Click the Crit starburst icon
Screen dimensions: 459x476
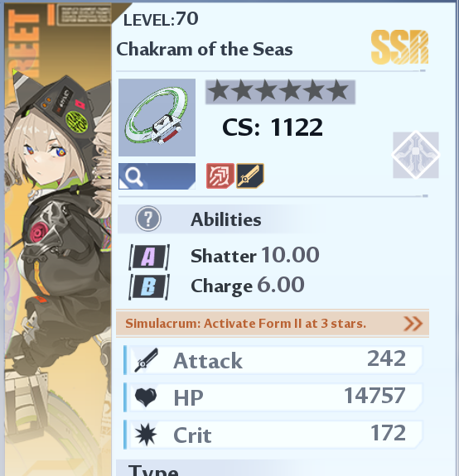146,435
